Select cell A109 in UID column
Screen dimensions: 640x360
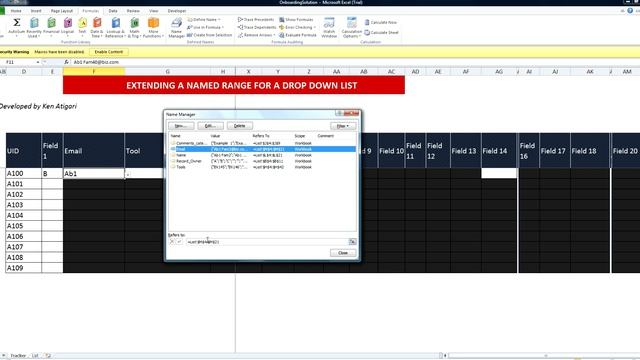pyautogui.click(x=23, y=268)
